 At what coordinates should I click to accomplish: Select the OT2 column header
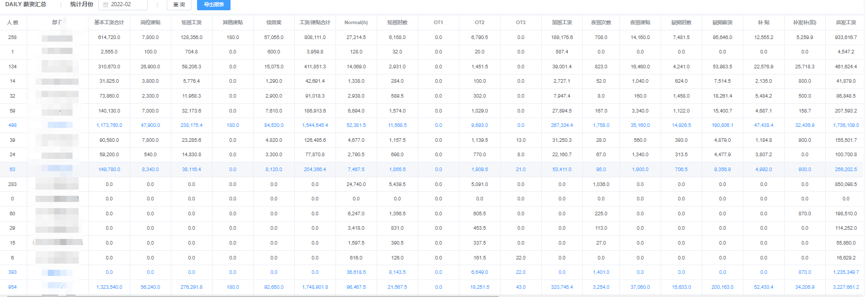pos(480,23)
